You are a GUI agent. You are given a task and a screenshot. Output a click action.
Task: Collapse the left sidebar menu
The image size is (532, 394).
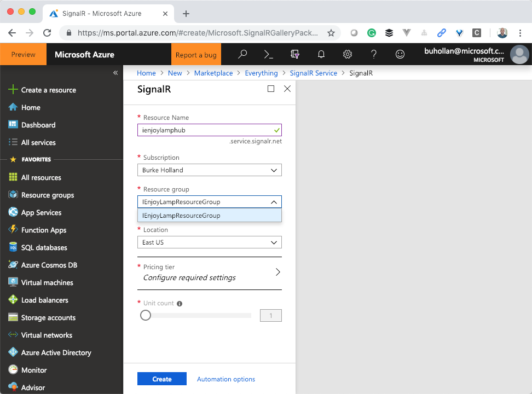(x=115, y=73)
